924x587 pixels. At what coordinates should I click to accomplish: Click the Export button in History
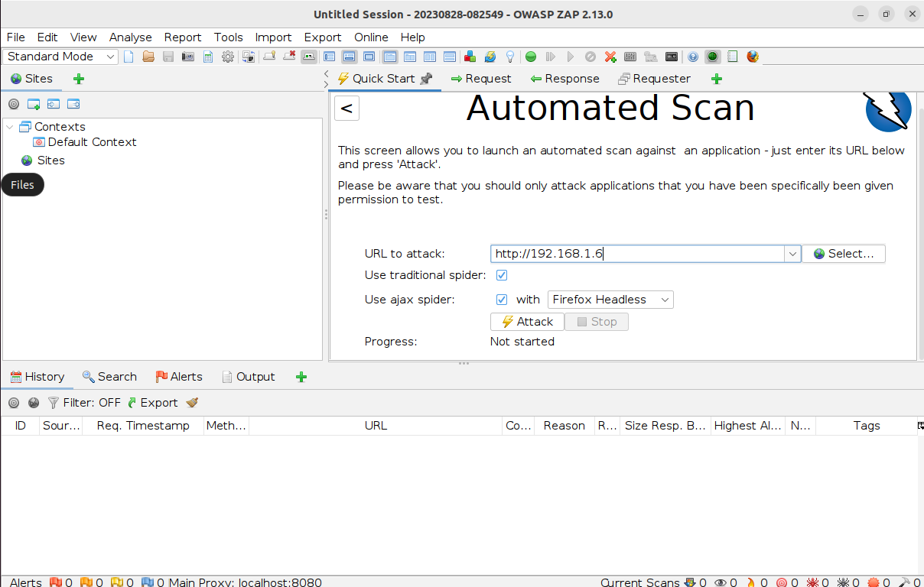pos(152,403)
